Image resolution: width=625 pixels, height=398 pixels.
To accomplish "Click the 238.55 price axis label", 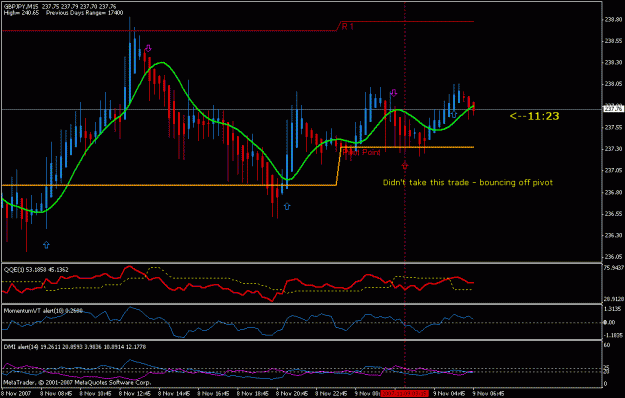I will click(613, 41).
